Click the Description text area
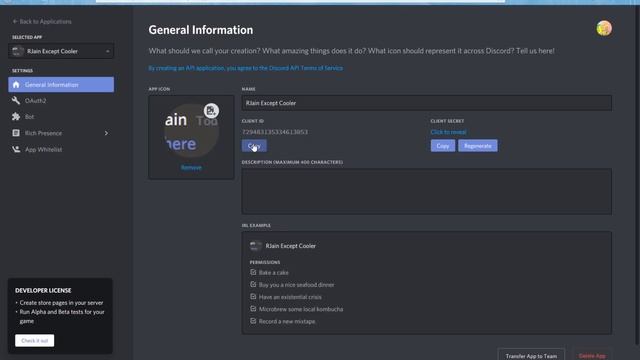Viewport: 640px width, 360px height. click(427, 191)
